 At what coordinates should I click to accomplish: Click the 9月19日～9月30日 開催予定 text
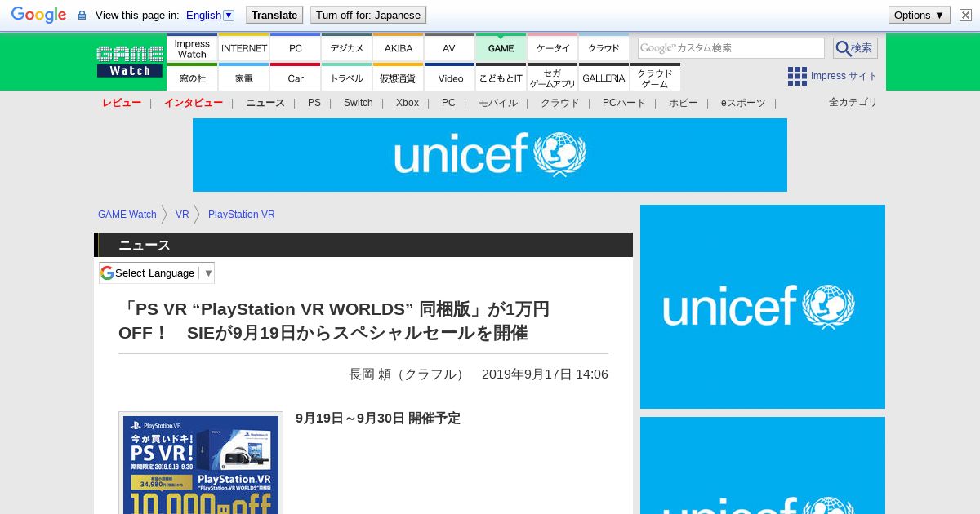coord(378,418)
